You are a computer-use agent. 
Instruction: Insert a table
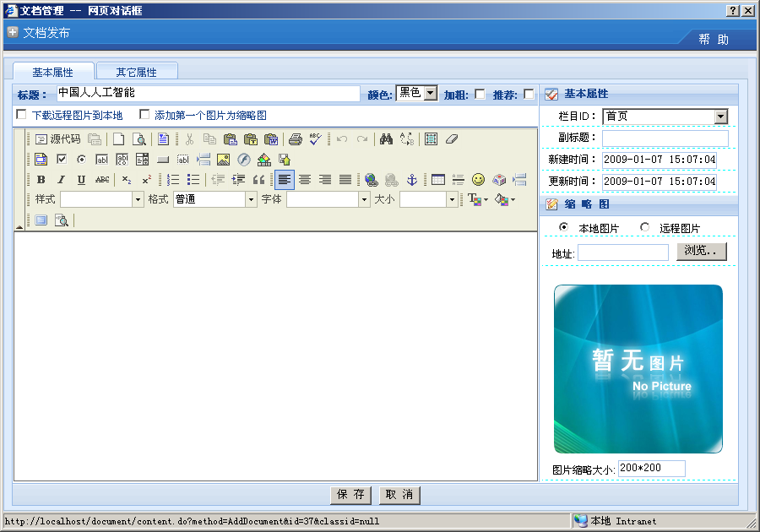click(x=437, y=180)
